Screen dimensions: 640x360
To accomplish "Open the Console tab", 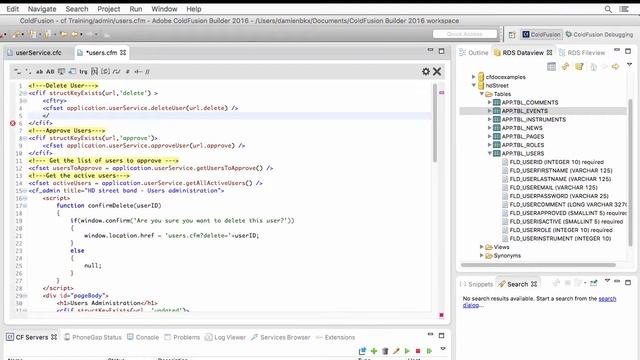I will (143, 337).
